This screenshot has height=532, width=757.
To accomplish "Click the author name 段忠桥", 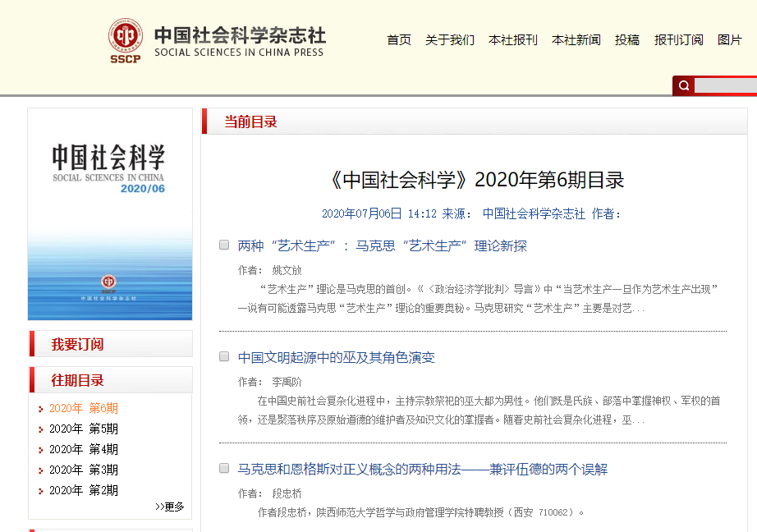I will tap(287, 493).
